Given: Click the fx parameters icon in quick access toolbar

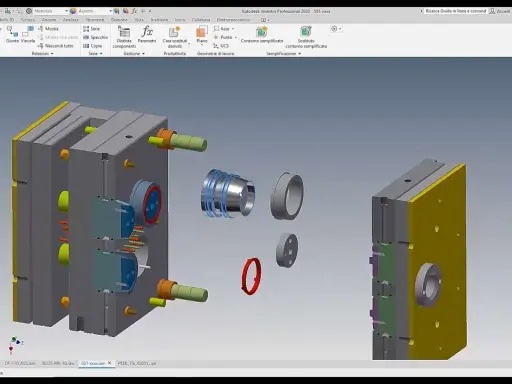Looking at the screenshot, I should point(134,11).
